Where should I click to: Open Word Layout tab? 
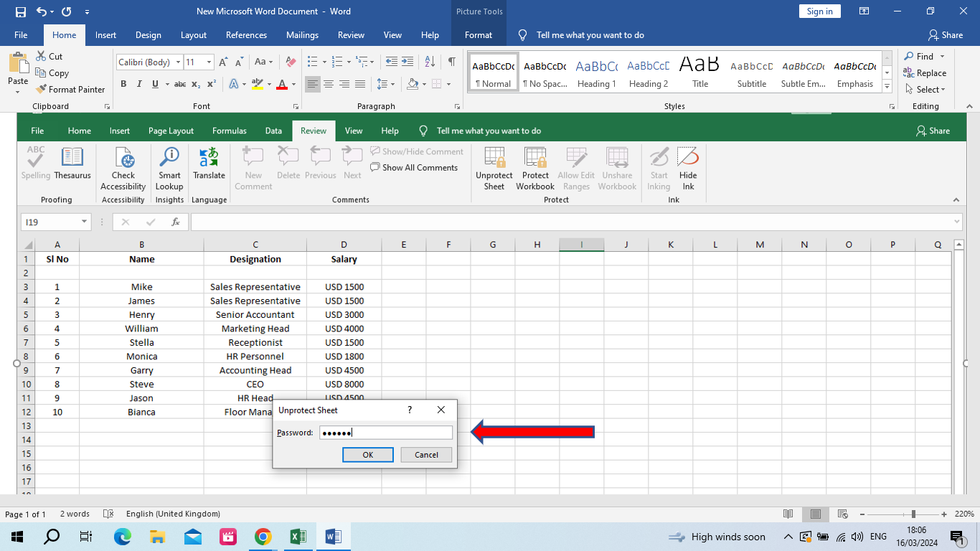pos(194,35)
